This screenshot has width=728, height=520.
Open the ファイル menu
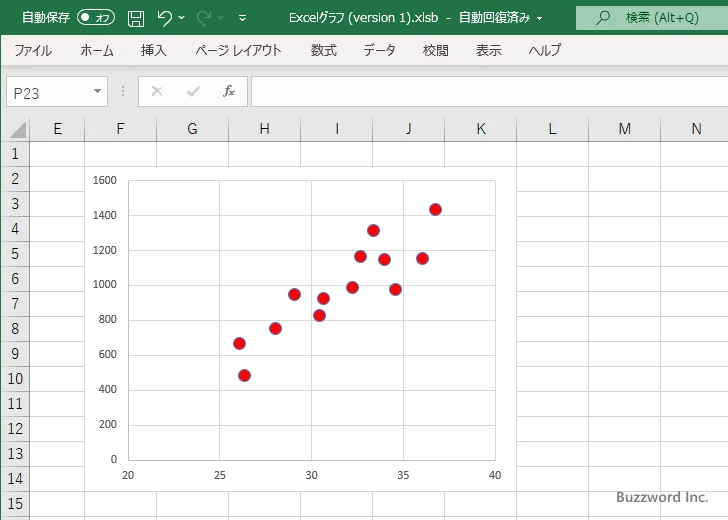tap(33, 50)
